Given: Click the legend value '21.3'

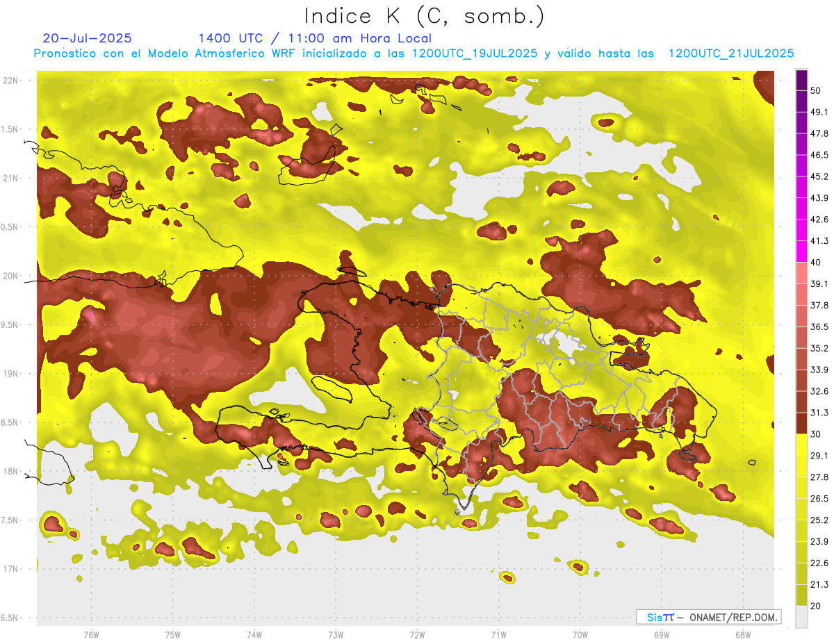Looking at the screenshot, I should (819, 584).
